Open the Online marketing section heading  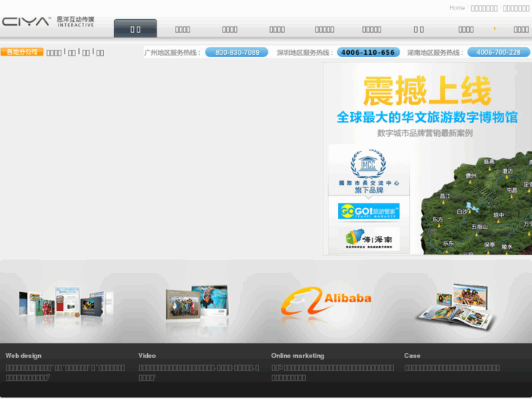coord(298,356)
